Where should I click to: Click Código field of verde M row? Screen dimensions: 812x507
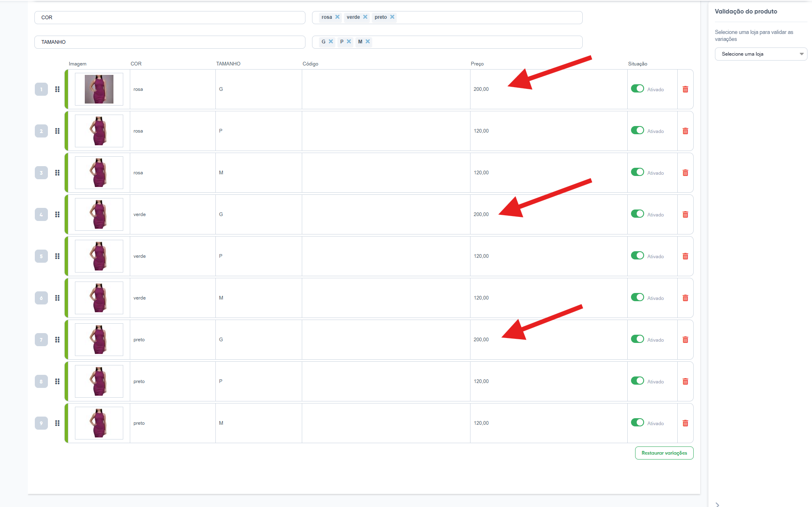tap(385, 298)
